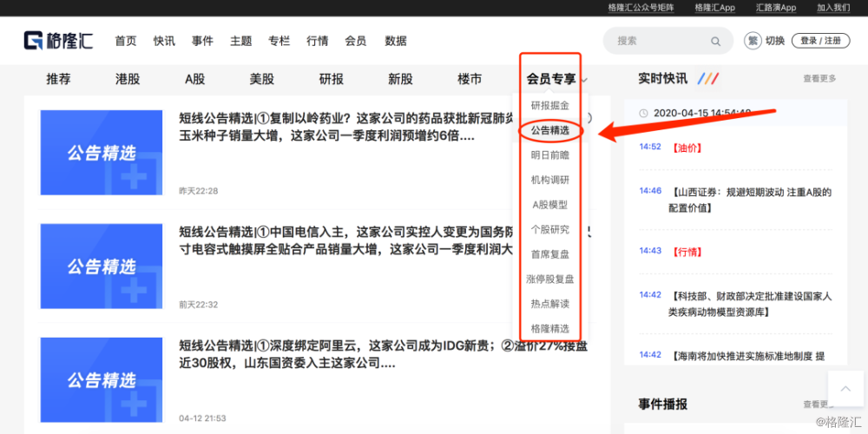
Task: Open thumbnail of 中国电信入主 article
Action: [x=102, y=266]
